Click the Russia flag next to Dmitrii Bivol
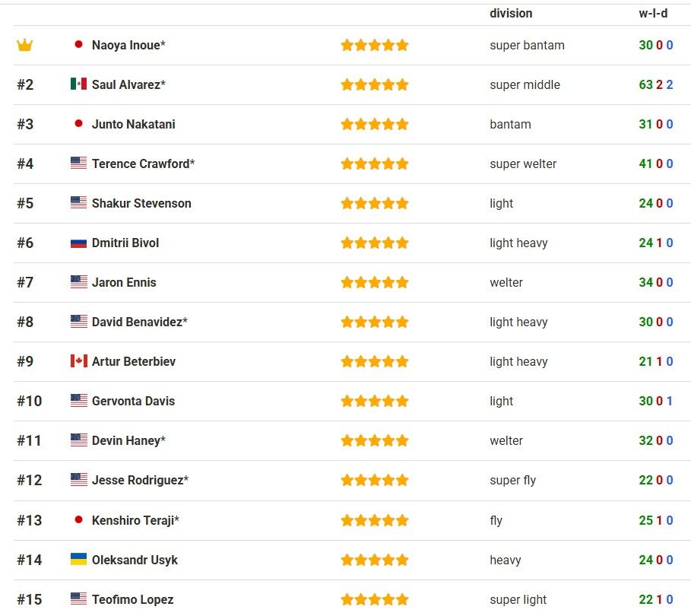The width and height of the screenshot is (691, 616). point(78,243)
